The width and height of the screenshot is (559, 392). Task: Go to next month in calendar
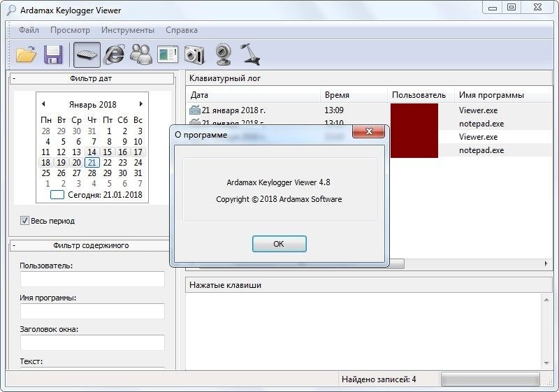[141, 103]
